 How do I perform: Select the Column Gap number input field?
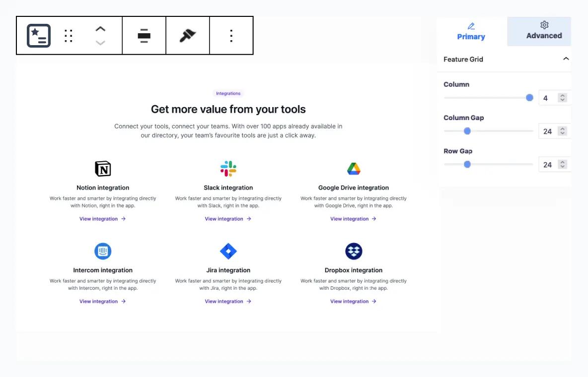click(547, 131)
